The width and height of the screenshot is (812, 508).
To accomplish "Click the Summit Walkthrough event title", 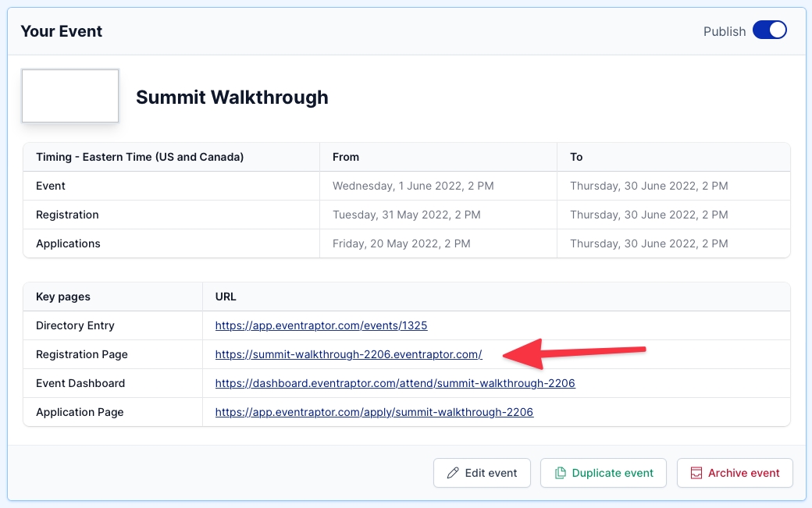I will (x=232, y=98).
